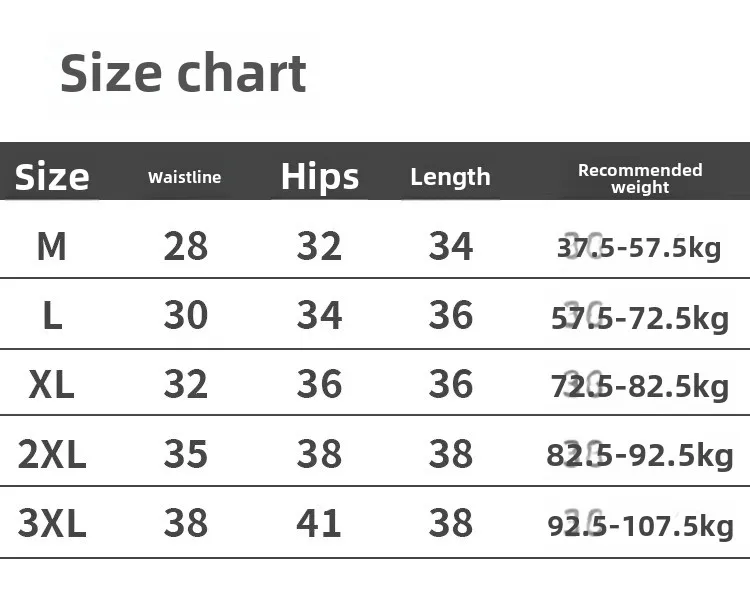
Task: Select the XL size row label
Action: click(52, 385)
